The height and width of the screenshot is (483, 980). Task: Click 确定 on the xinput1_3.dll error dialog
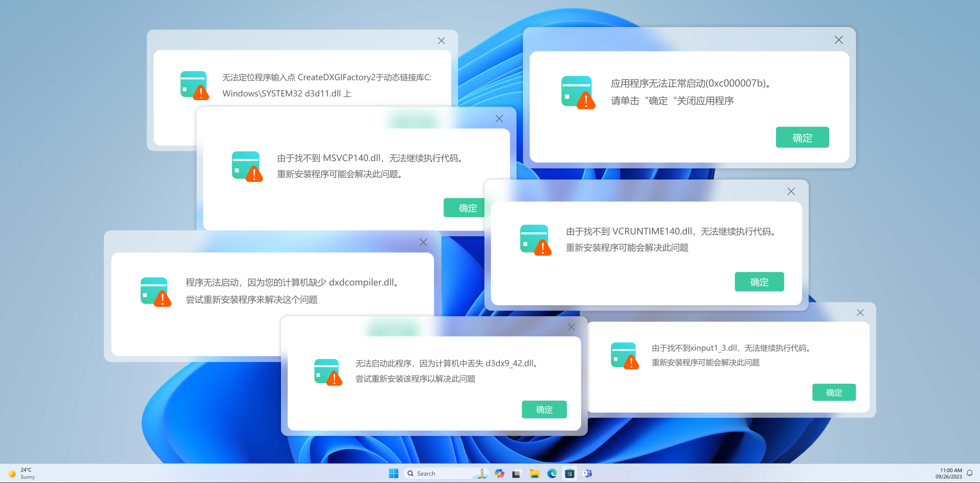834,392
